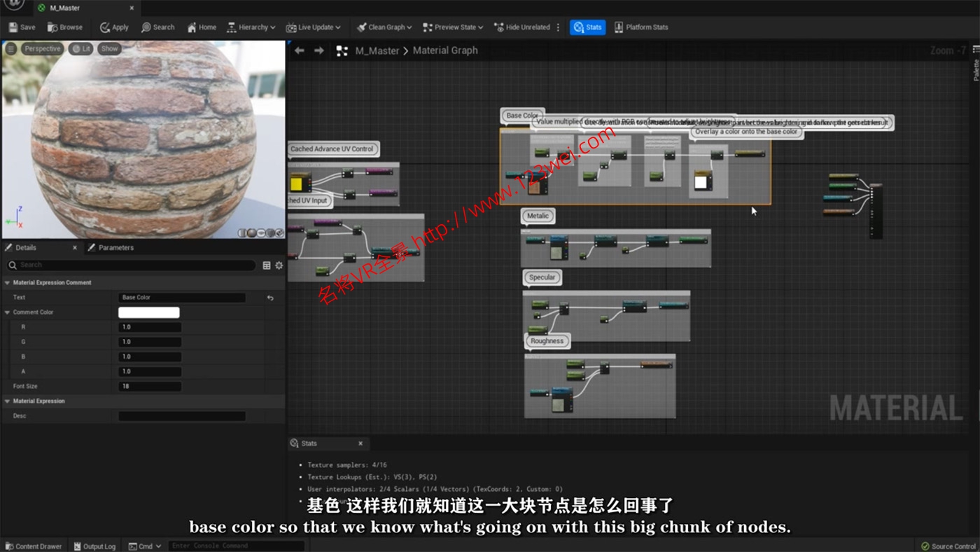The width and height of the screenshot is (980, 552).
Task: Open the viewport hamburger options menu
Action: pos(11,49)
